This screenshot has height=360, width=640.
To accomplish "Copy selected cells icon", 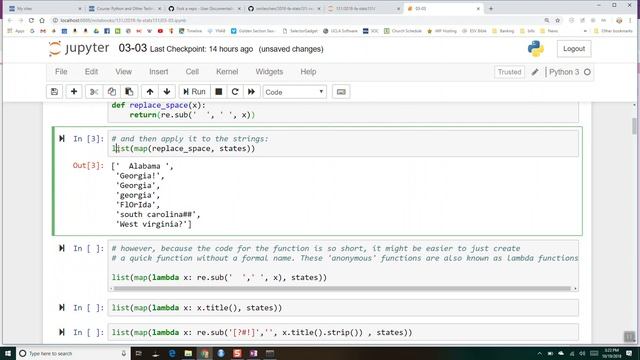I will [x=111, y=92].
